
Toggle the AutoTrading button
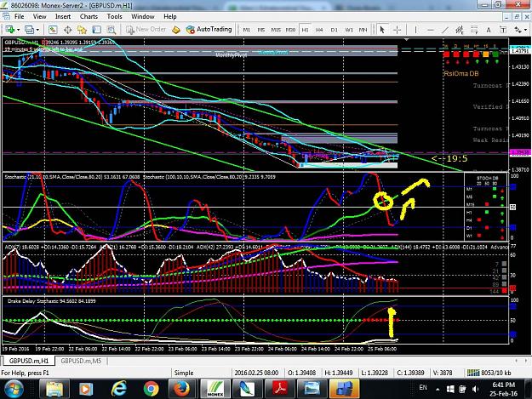point(209,30)
